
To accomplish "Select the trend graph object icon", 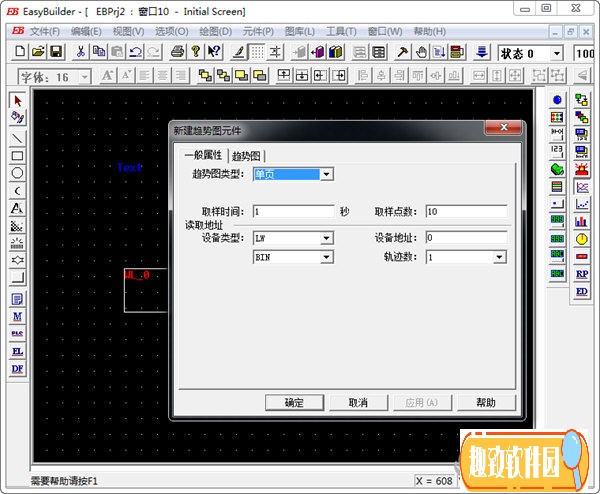I will pos(582,187).
